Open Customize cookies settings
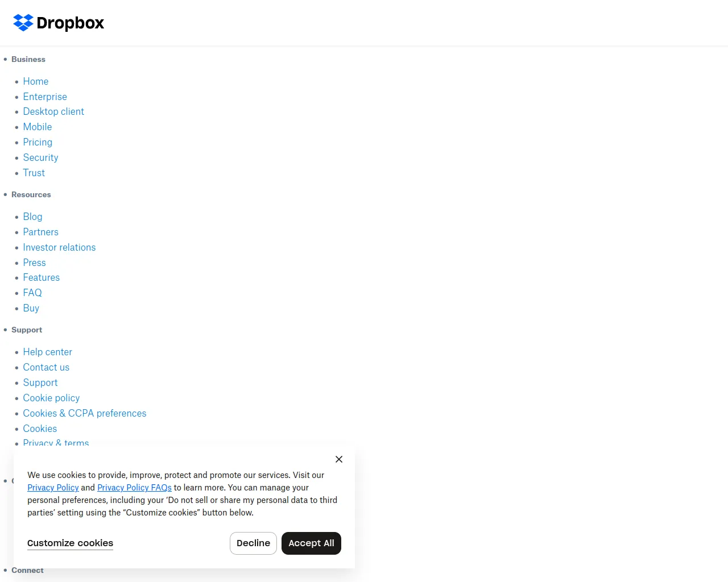The height and width of the screenshot is (582, 728). (70, 543)
